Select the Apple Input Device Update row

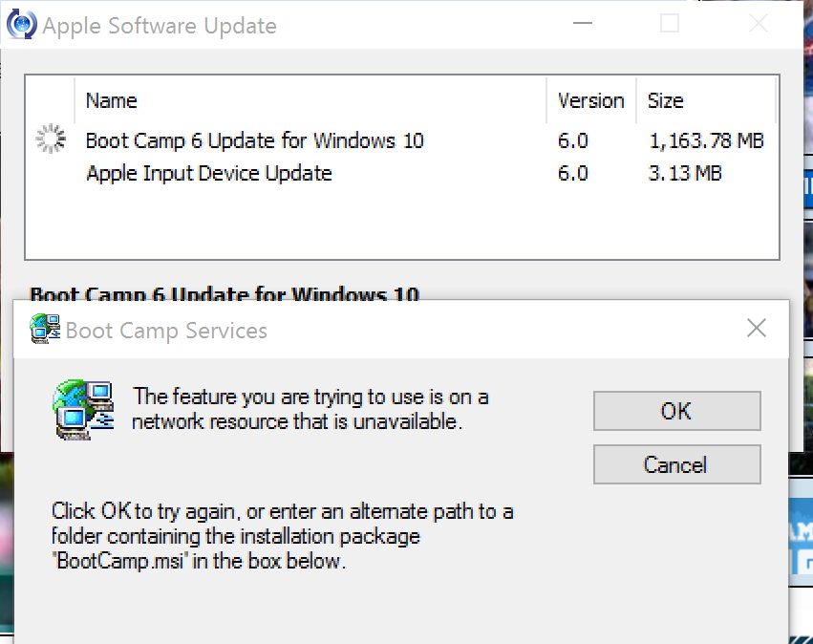click(x=209, y=173)
